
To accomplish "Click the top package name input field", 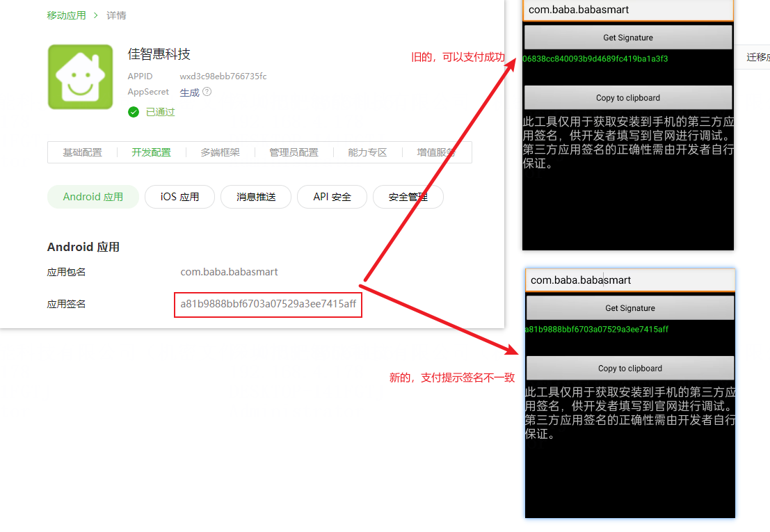I will click(628, 10).
